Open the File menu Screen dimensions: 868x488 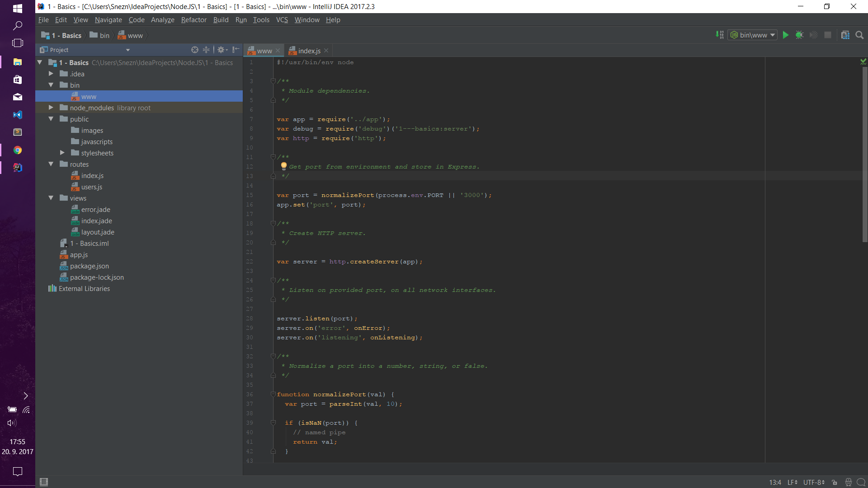click(x=43, y=20)
